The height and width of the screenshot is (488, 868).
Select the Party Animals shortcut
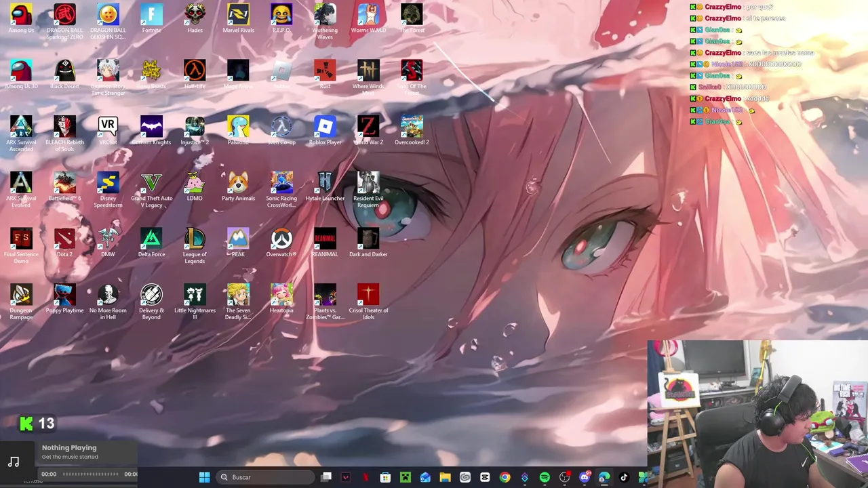238,188
